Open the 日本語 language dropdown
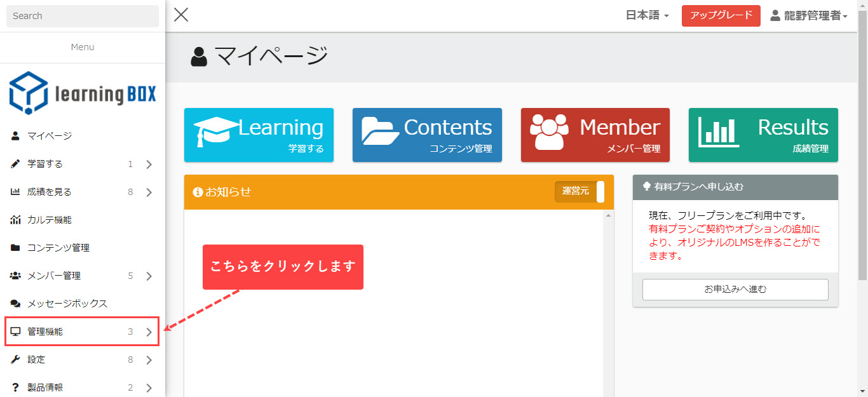Viewport: 868px width, 397px height. pos(647,16)
